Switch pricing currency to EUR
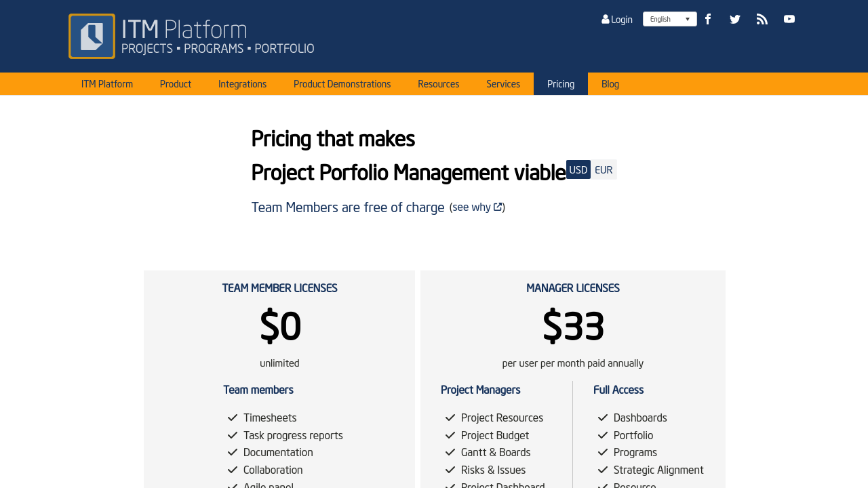This screenshot has height=488, width=868. (x=604, y=169)
